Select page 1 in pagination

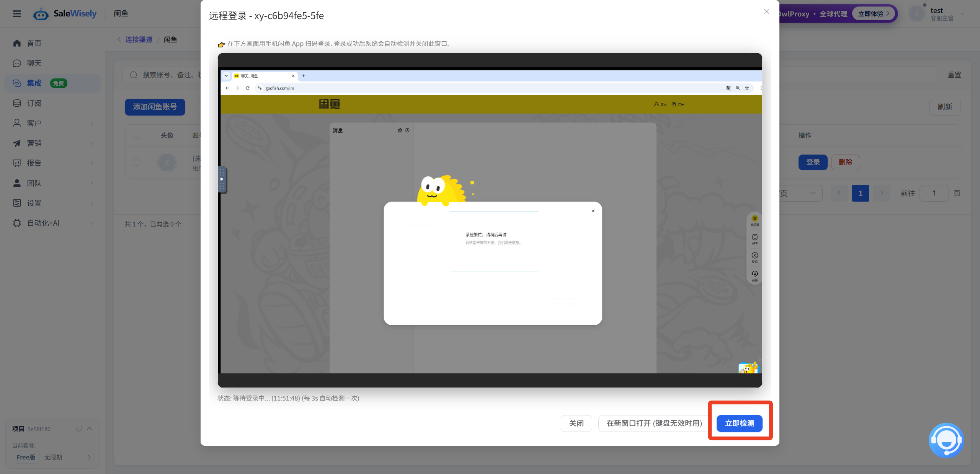(x=861, y=193)
